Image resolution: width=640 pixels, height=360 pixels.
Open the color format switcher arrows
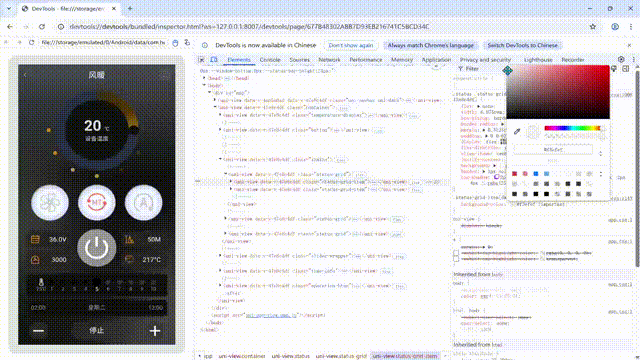(600, 153)
